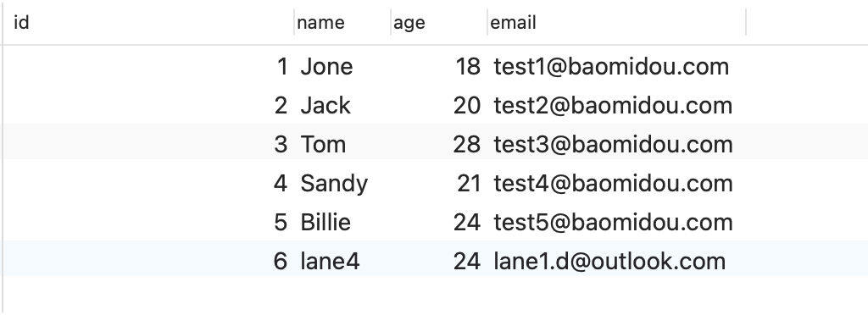868x315 pixels.
Task: Select the name cell Tom
Action: pyautogui.click(x=323, y=144)
